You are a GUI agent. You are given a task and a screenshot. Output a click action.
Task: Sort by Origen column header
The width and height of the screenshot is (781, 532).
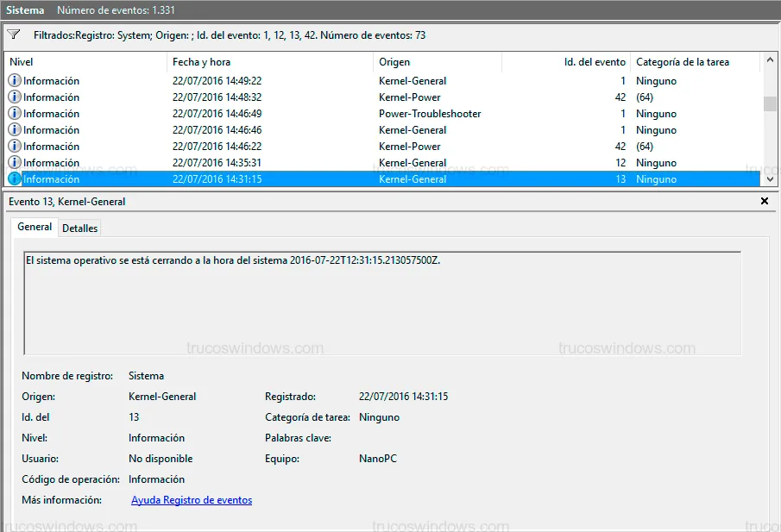pos(438,62)
